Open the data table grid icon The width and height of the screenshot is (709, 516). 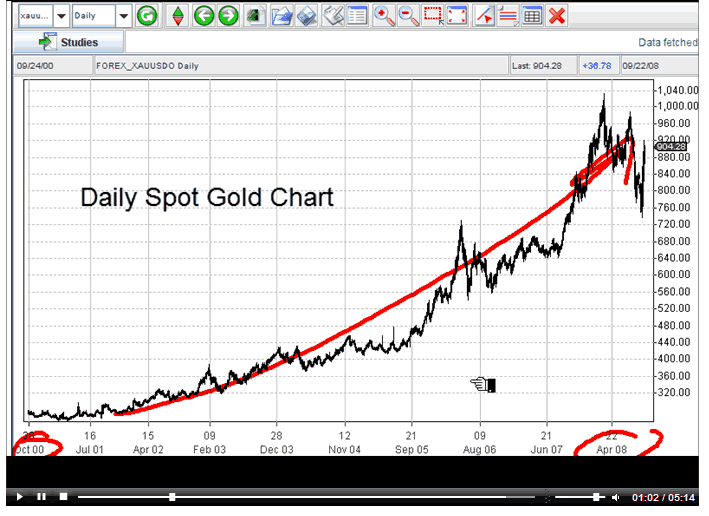[532, 16]
